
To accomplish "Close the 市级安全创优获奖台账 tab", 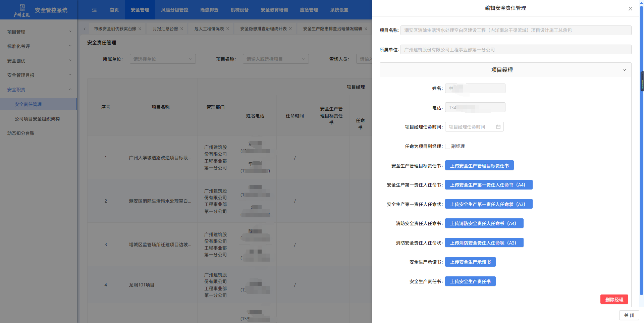I will point(140,29).
